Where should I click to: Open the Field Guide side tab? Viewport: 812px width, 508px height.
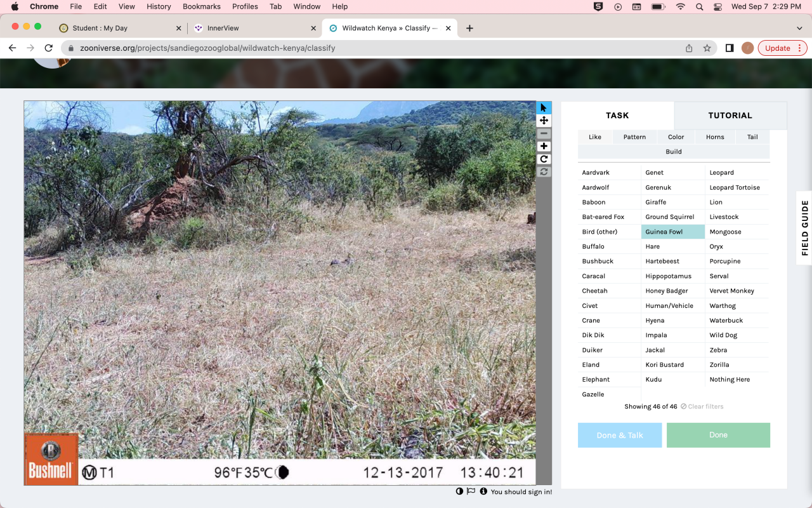804,228
